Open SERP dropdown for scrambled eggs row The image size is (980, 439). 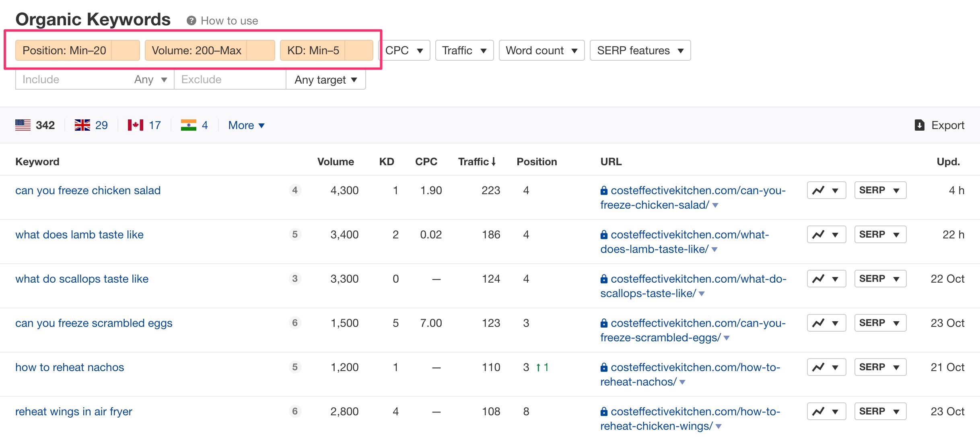880,323
